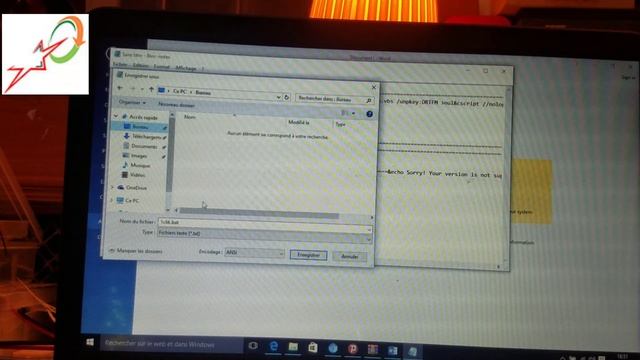
Task: Open Notepad's Edition menu
Action: (x=140, y=65)
